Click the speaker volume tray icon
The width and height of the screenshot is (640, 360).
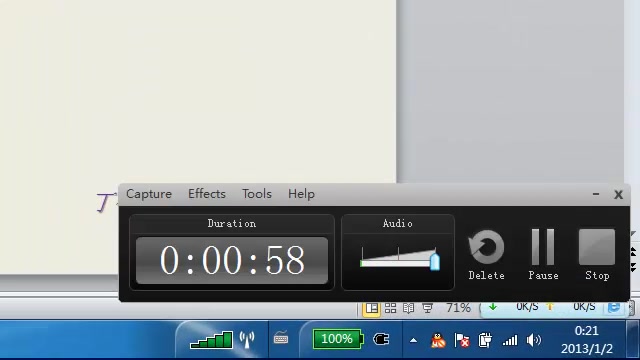click(x=533, y=340)
